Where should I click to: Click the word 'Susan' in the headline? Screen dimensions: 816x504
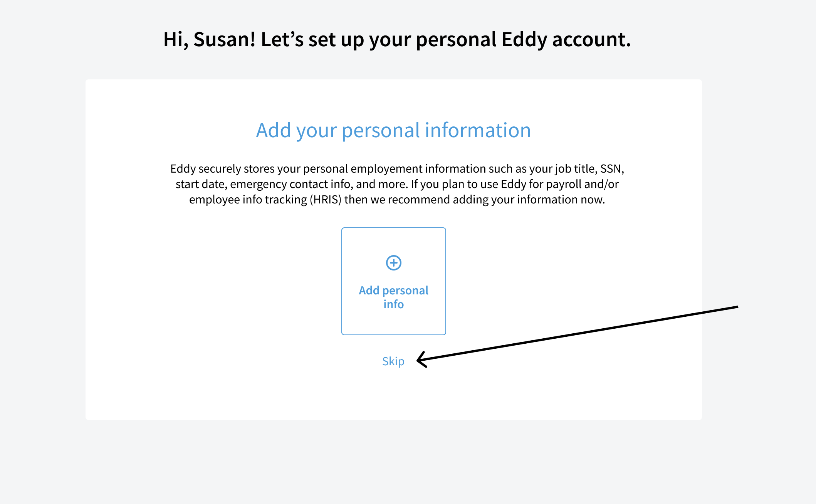point(222,39)
